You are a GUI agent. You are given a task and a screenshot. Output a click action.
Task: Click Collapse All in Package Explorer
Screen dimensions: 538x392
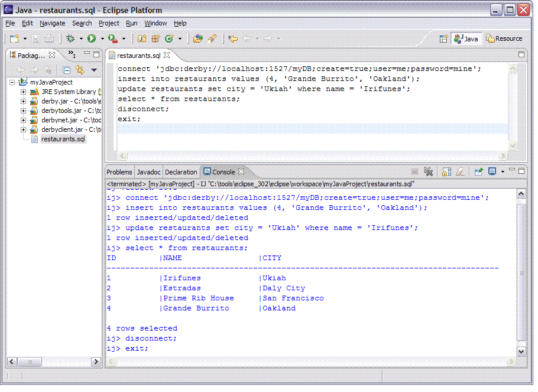(x=67, y=70)
